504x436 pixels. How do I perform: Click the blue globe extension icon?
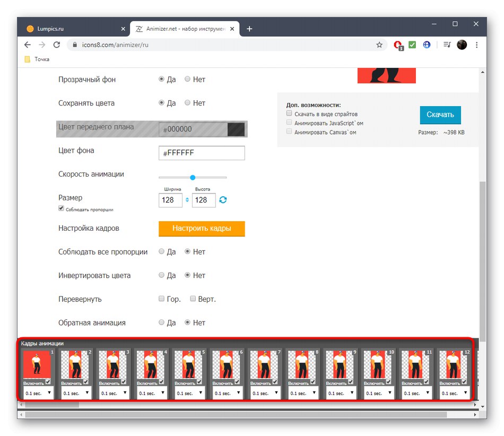click(427, 45)
